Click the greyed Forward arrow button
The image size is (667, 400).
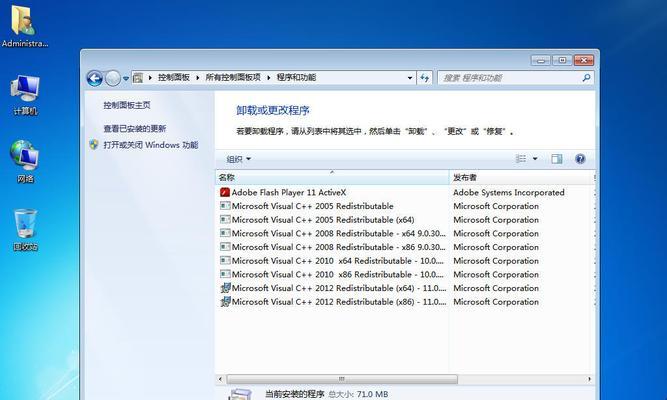click(113, 78)
